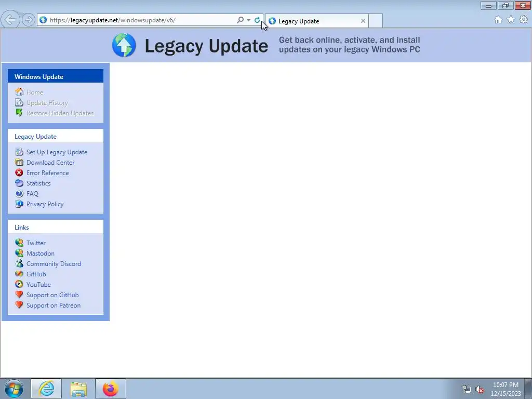The height and width of the screenshot is (399, 532).
Task: Open the Windows Start menu orb
Action: (x=14, y=389)
